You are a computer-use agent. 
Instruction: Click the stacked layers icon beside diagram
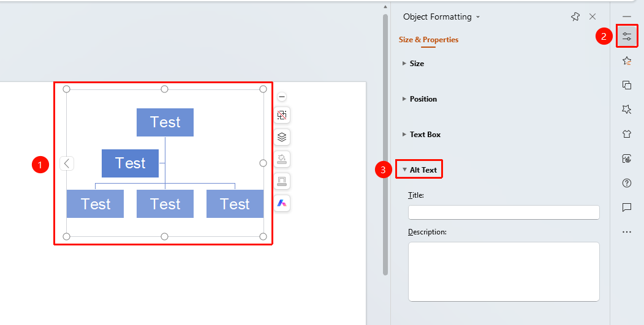(282, 137)
